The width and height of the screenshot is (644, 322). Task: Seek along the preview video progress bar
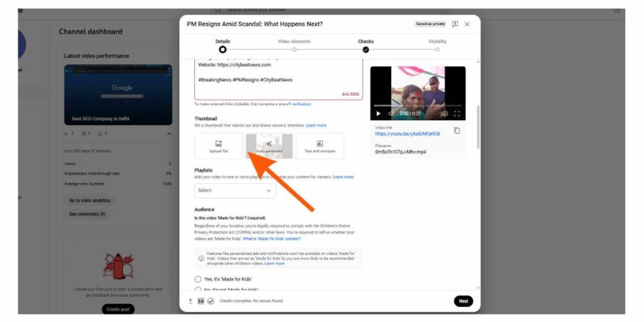[418, 106]
